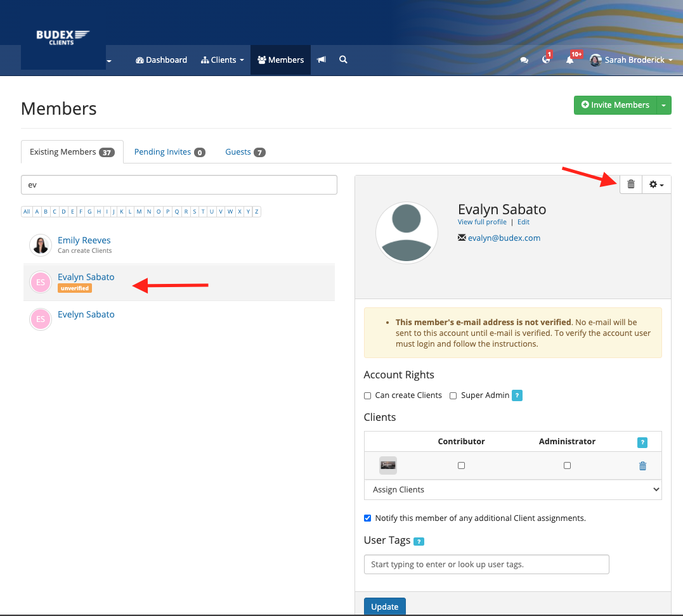
Task: Check the Super Admin checkbox
Action: [453, 395]
